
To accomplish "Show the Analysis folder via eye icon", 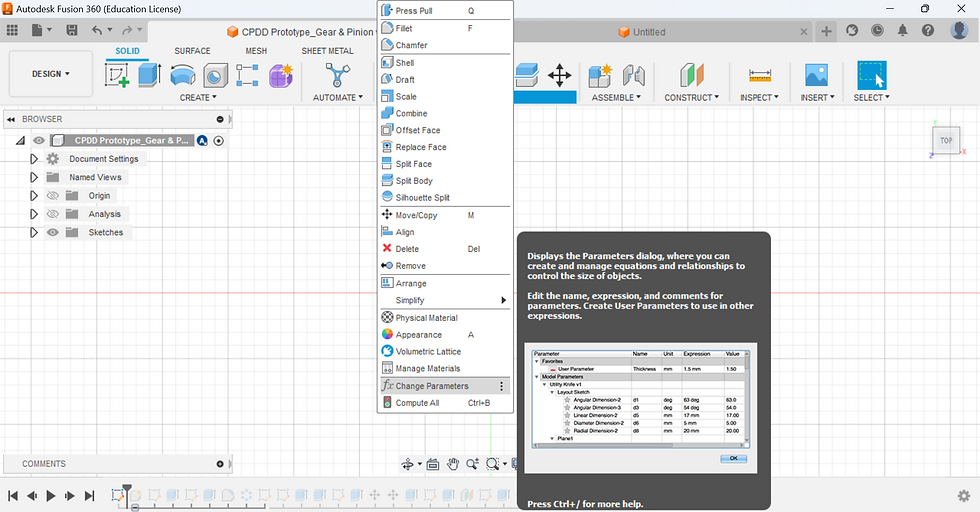I will coord(52,214).
